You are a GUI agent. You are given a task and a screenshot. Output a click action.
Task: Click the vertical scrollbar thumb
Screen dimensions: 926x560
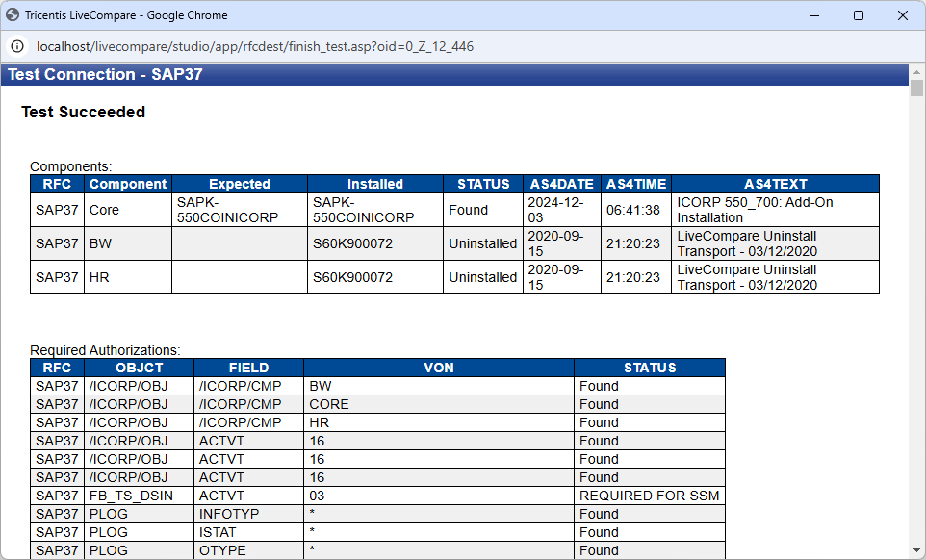(916, 88)
